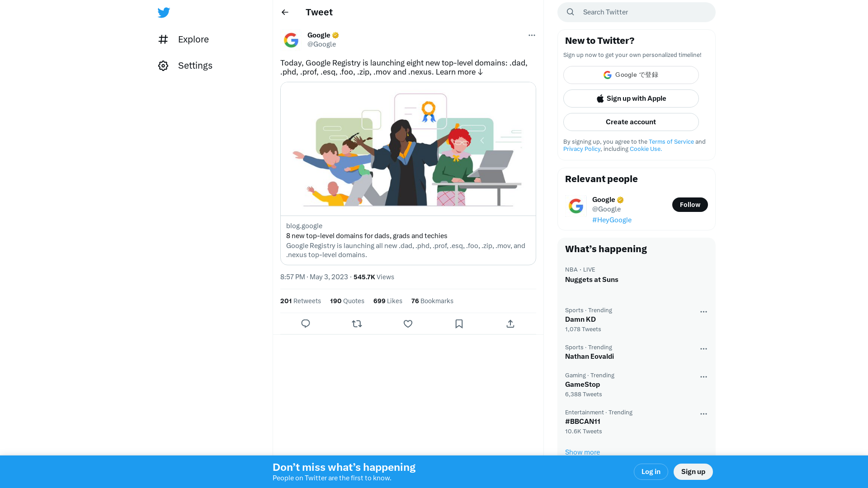The height and width of the screenshot is (488, 868).
Task: Click the reply icon on Google's tweet
Action: click(306, 324)
